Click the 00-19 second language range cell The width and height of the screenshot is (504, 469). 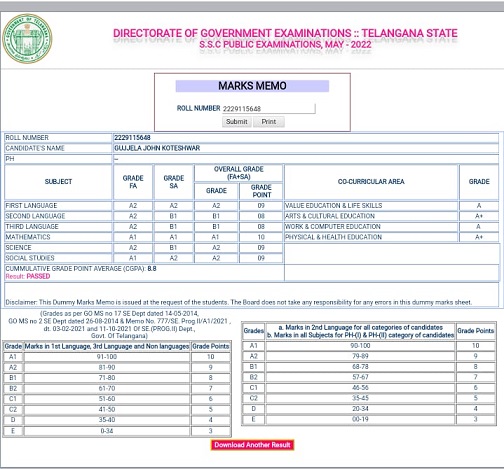tap(360, 419)
